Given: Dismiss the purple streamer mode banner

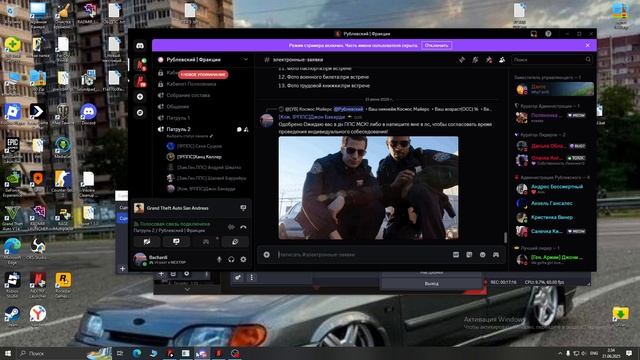Looking at the screenshot, I should point(587,45).
